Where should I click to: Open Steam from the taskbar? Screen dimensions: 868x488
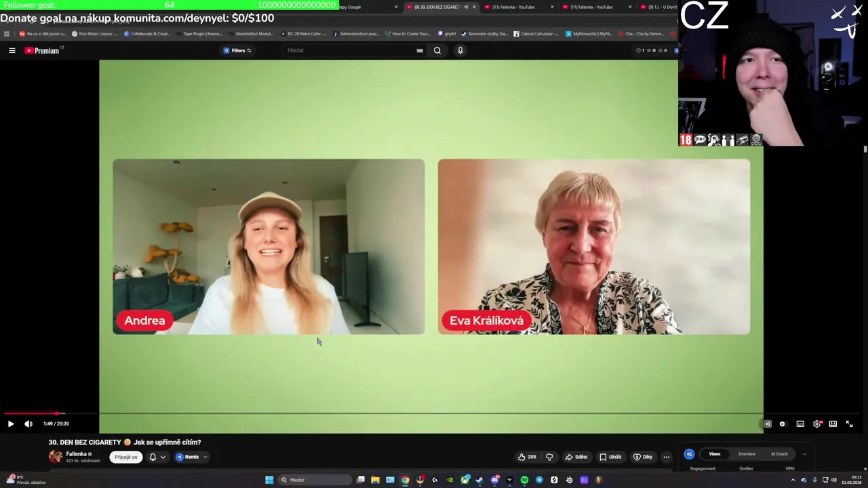[479, 480]
